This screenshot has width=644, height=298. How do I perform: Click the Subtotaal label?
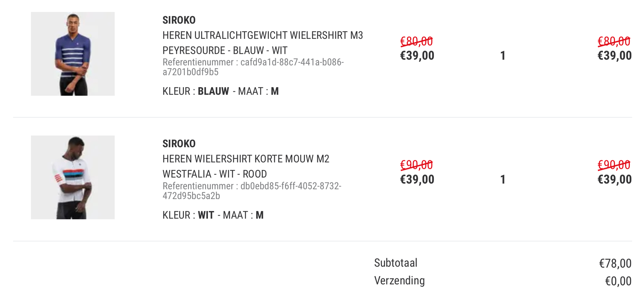pos(396,263)
